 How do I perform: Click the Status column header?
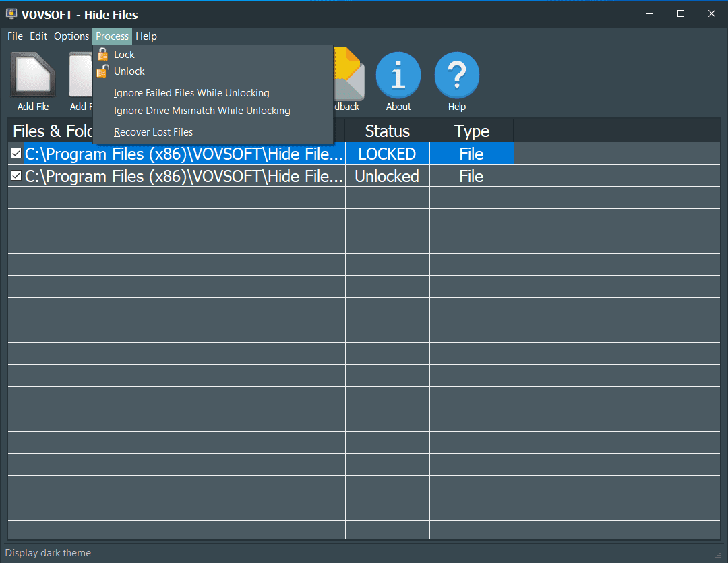tap(387, 131)
